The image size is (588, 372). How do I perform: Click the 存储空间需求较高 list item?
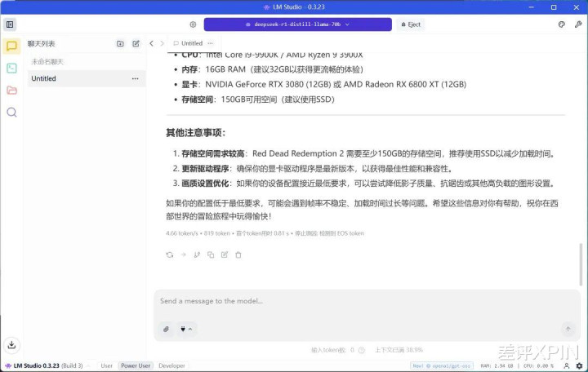(364, 153)
